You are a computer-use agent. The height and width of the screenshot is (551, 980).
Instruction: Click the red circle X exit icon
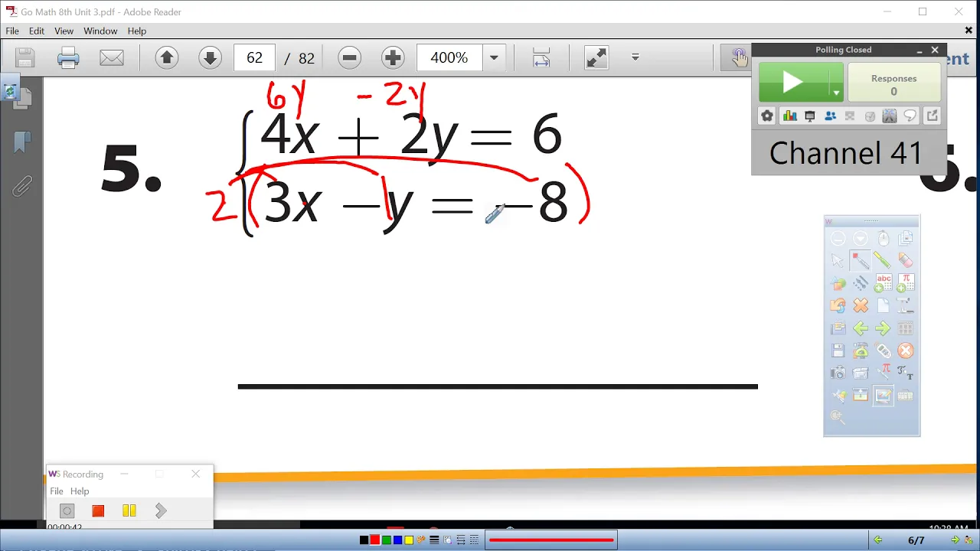905,350
